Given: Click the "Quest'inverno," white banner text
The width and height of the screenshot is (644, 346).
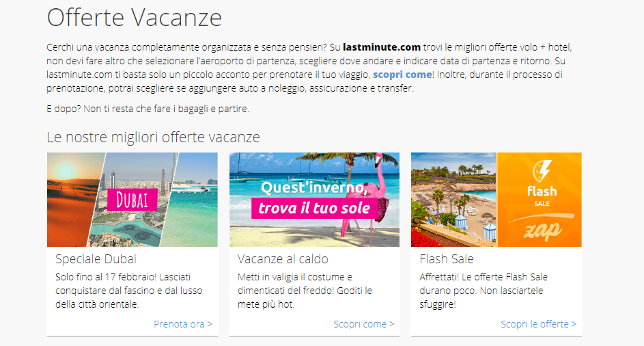Looking at the screenshot, I should tap(314, 187).
